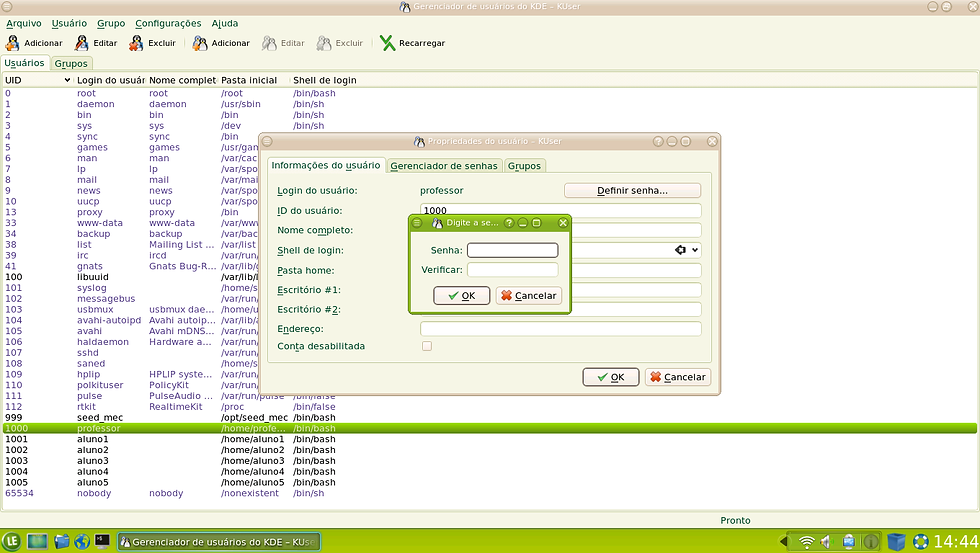The width and height of the screenshot is (980, 553).
Task: Click the Adicionar user toolbar icon
Action: click(x=12, y=43)
